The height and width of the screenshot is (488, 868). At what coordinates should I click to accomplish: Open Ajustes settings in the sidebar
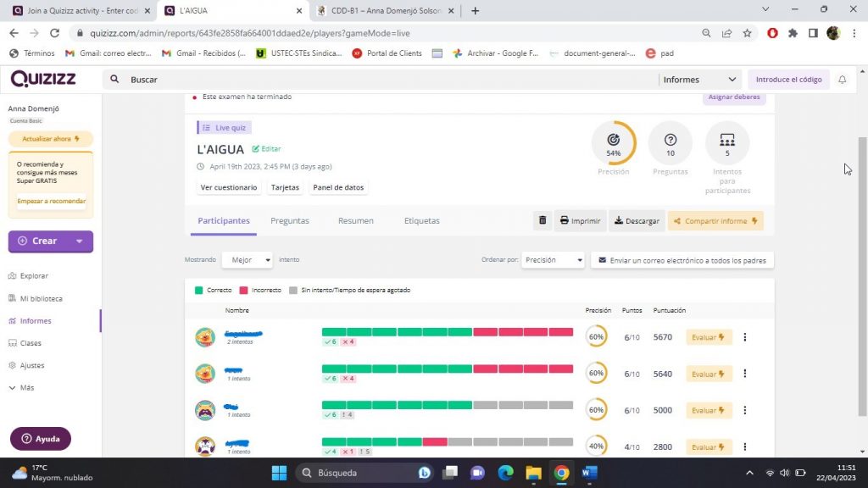pos(32,365)
